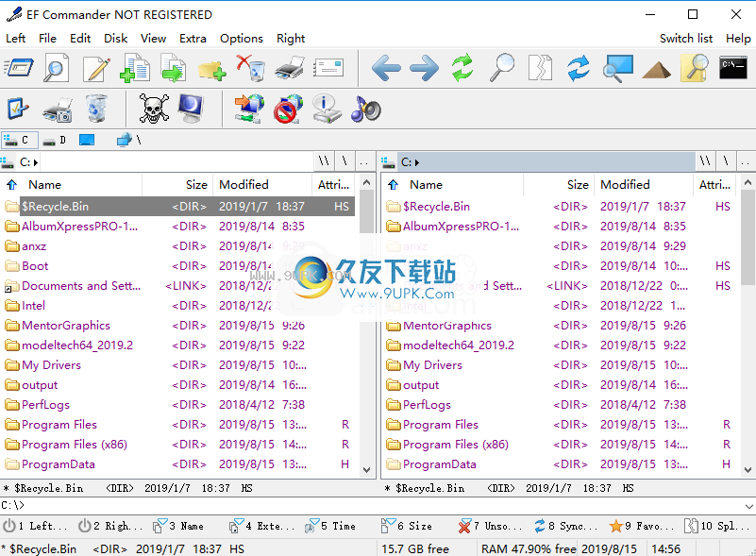Click the drive information icon
Image resolution: width=756 pixels, height=556 pixels.
tap(328, 109)
